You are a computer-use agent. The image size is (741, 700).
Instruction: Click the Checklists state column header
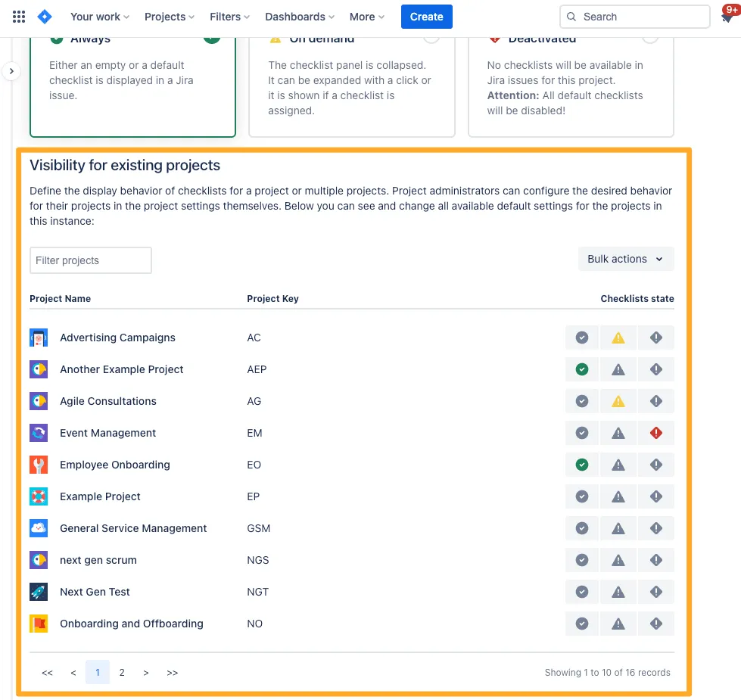pyautogui.click(x=637, y=298)
